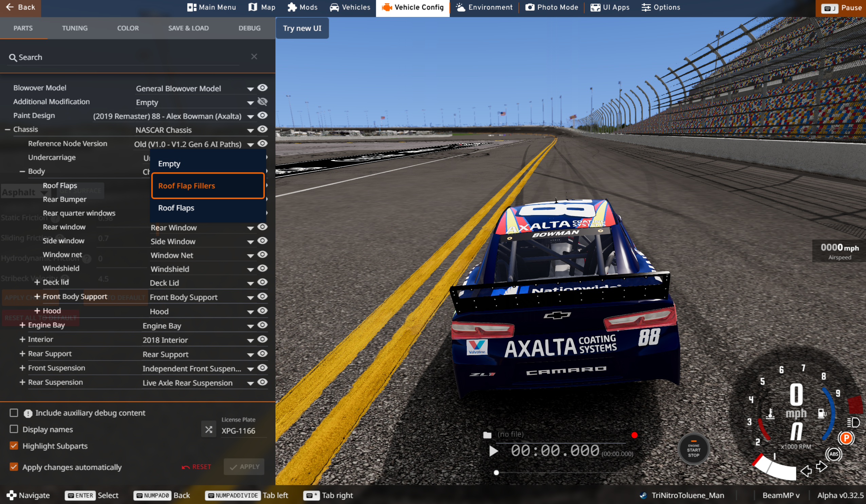Image resolution: width=866 pixels, height=504 pixels.
Task: Click the engine start/stop button
Action: tap(693, 449)
